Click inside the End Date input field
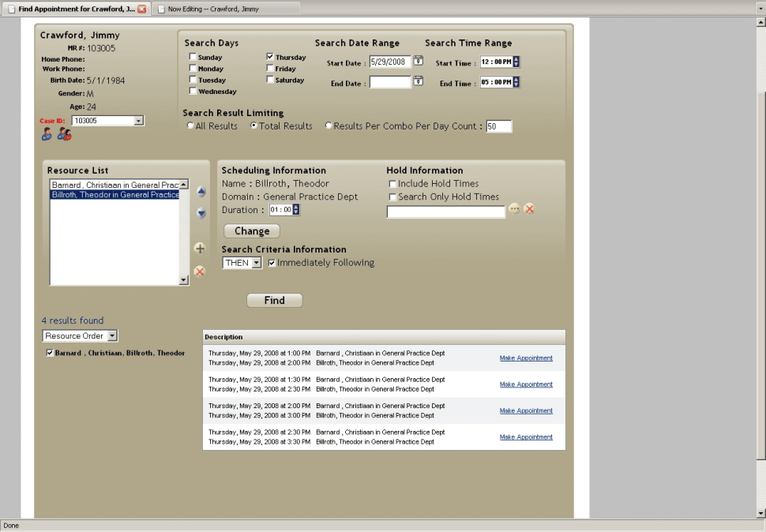This screenshot has width=766, height=532. tap(391, 81)
